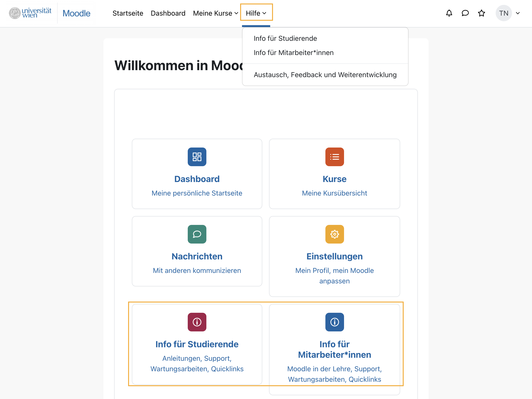Click the Moodle logo text
Screen dimensions: 532x399
(x=76, y=13)
